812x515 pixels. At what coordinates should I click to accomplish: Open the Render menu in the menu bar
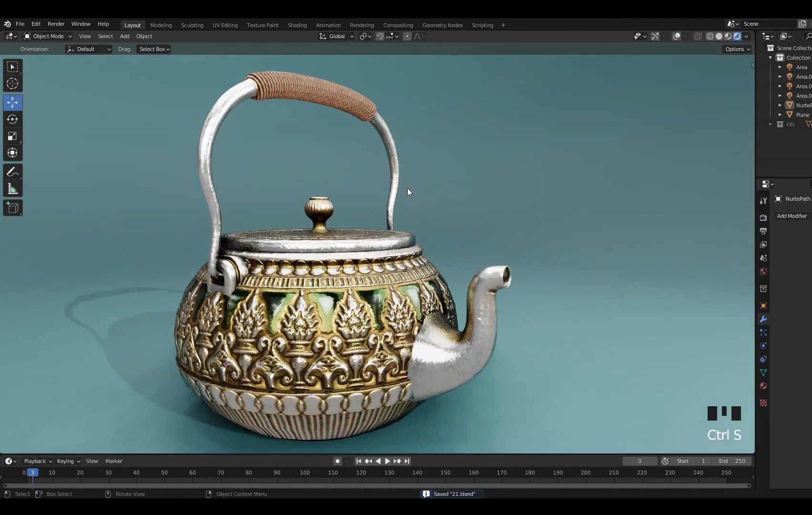point(56,24)
